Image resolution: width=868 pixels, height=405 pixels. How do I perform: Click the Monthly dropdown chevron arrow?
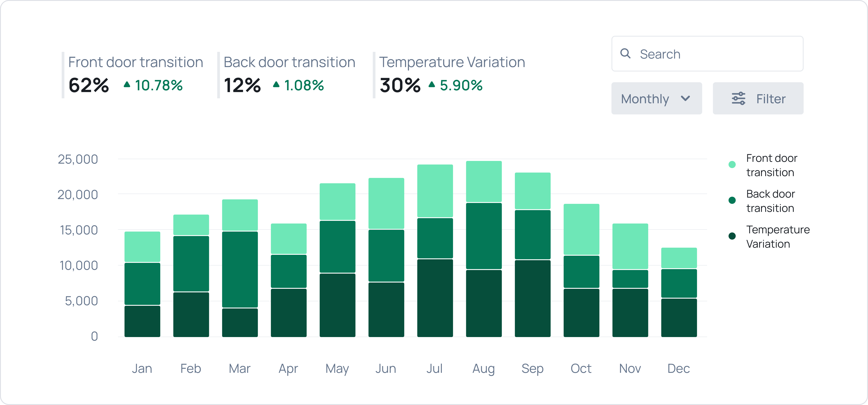(x=685, y=98)
